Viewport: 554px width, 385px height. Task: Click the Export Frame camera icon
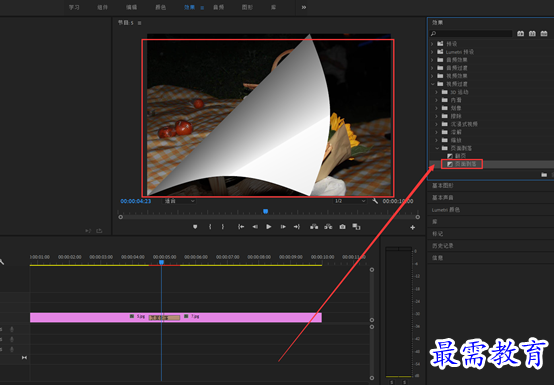pyautogui.click(x=342, y=227)
